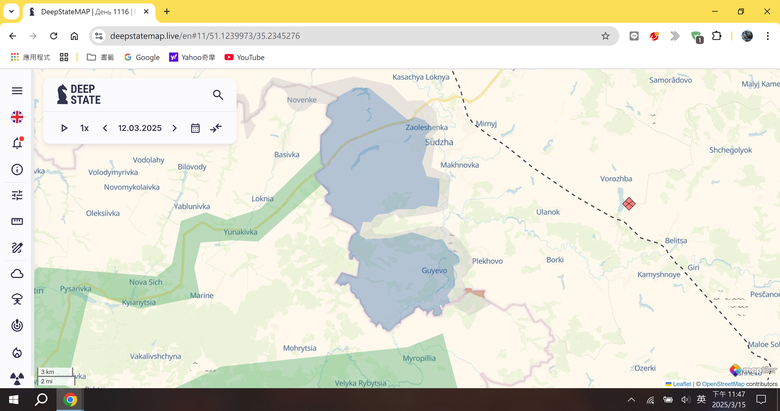The image size is (780, 411).
Task: Open Chrome extensions puzzle icon
Action: coord(716,36)
